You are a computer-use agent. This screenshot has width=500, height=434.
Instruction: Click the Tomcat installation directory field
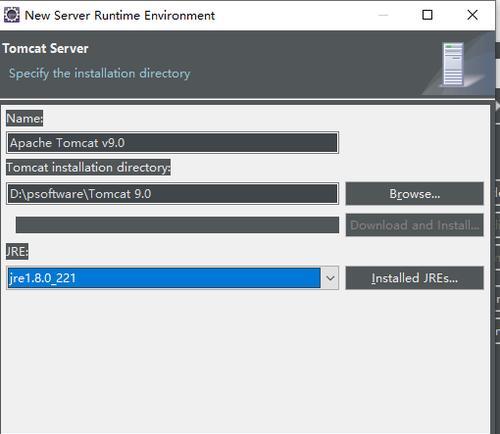(x=172, y=194)
